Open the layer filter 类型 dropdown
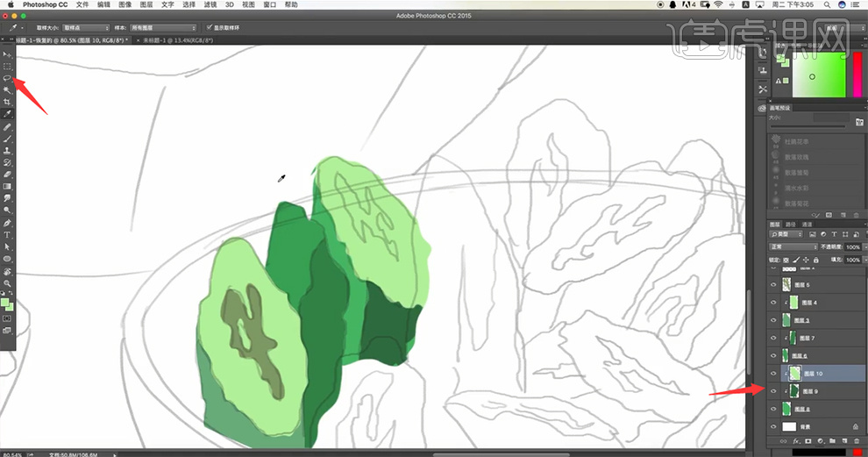 [786, 234]
